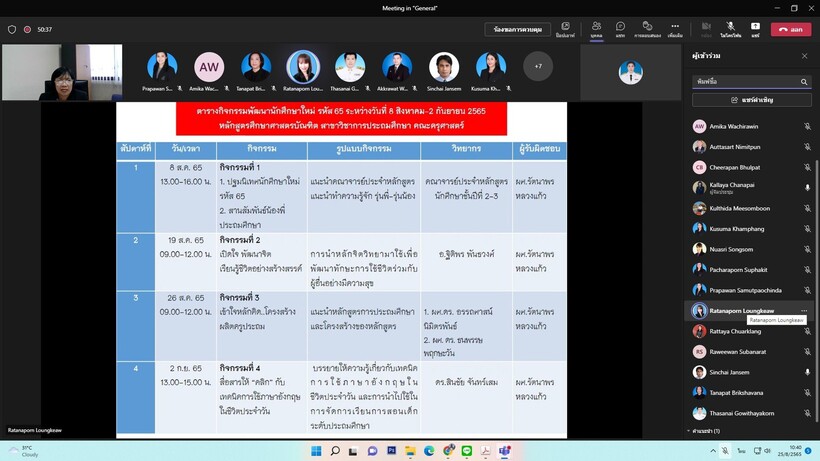Open the Reactions icon in the meeting toolbar
This screenshot has height=461, width=820.
(x=647, y=28)
